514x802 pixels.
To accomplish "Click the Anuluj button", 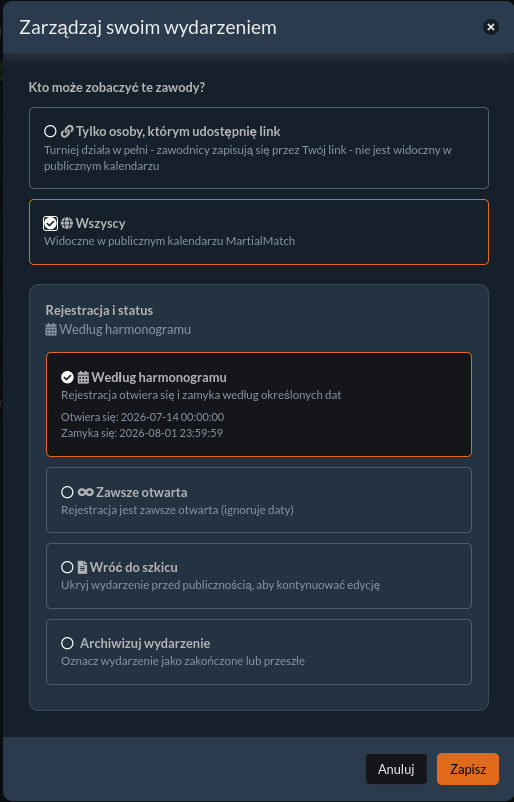I will click(x=396, y=769).
